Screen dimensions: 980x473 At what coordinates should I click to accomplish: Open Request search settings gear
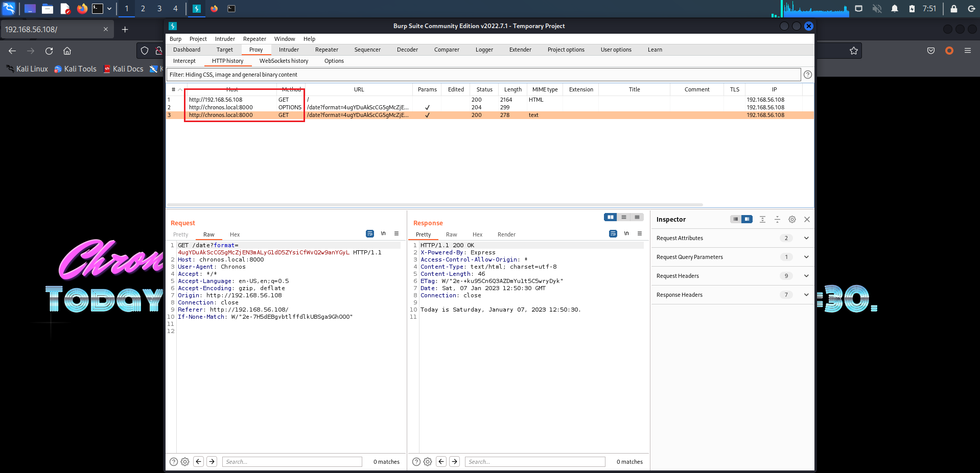tap(185, 462)
